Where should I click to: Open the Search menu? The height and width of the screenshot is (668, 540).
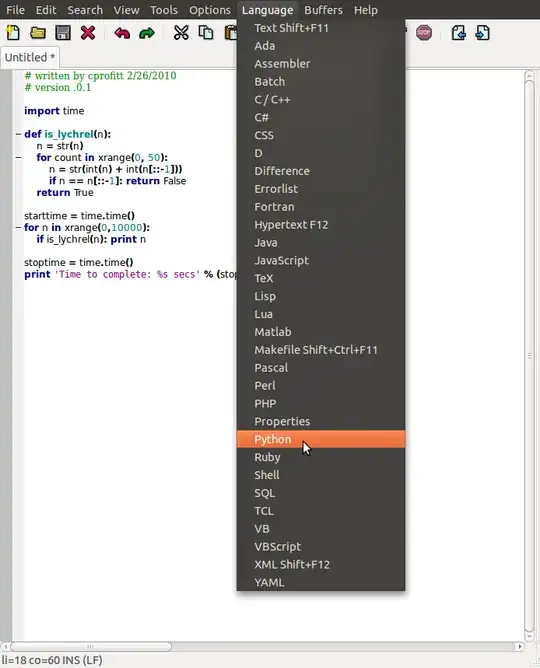pyautogui.click(x=85, y=10)
